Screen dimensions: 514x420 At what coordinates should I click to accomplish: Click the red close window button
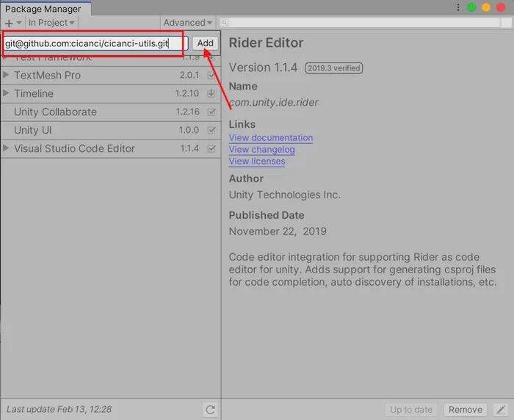[501, 7]
